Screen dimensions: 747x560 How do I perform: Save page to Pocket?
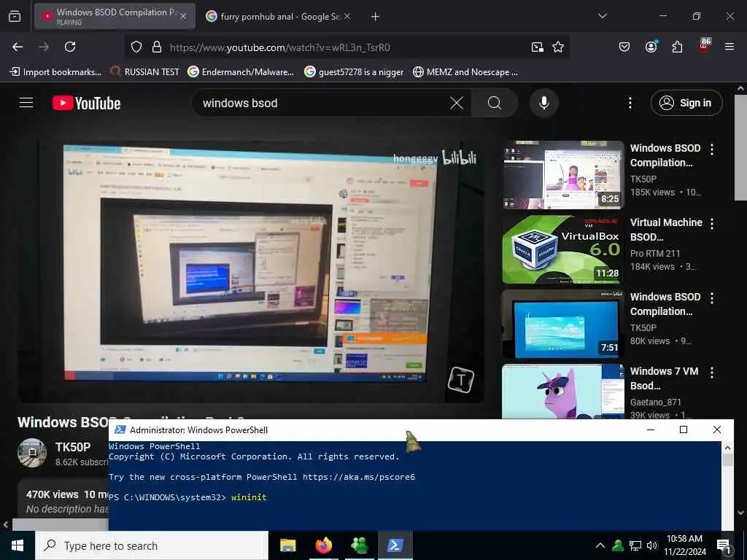click(624, 47)
